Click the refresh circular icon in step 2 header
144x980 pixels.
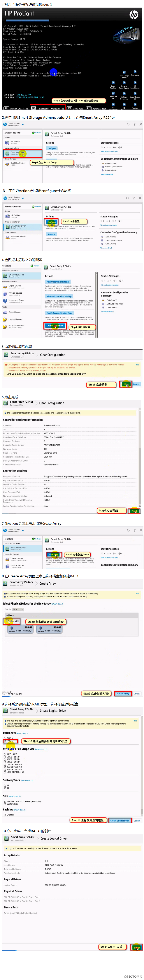coord(128,124)
